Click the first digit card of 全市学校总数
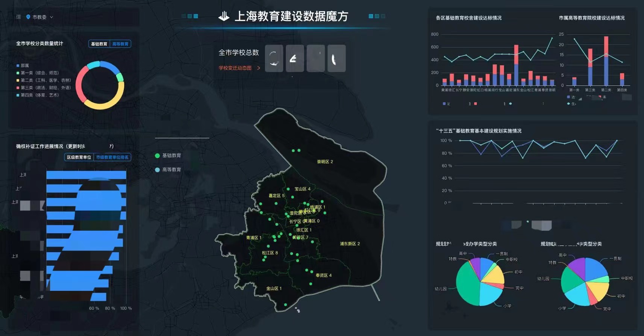The image size is (644, 336). [x=274, y=58]
